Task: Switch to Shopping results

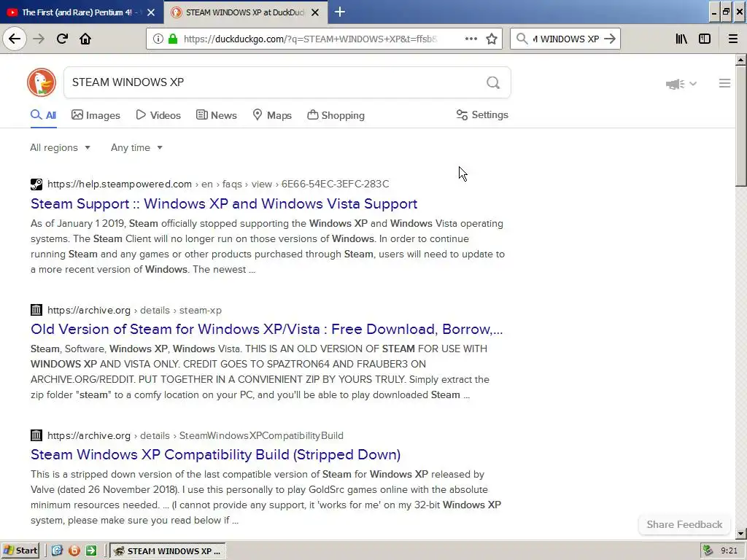Action: click(x=336, y=115)
